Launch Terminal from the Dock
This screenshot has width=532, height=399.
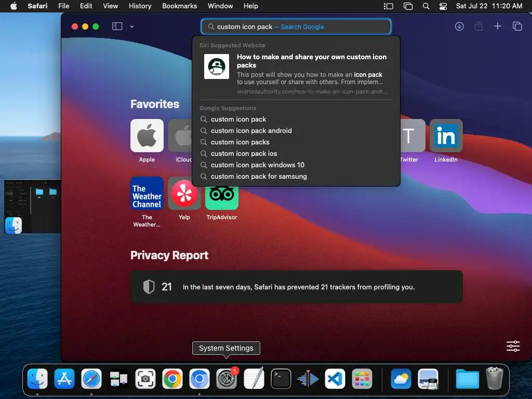[281, 379]
